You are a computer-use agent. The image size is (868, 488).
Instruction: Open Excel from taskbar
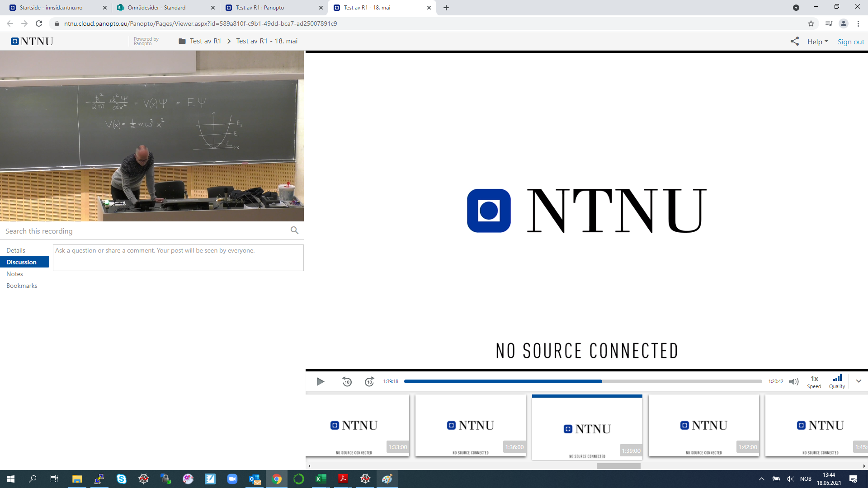tap(321, 479)
